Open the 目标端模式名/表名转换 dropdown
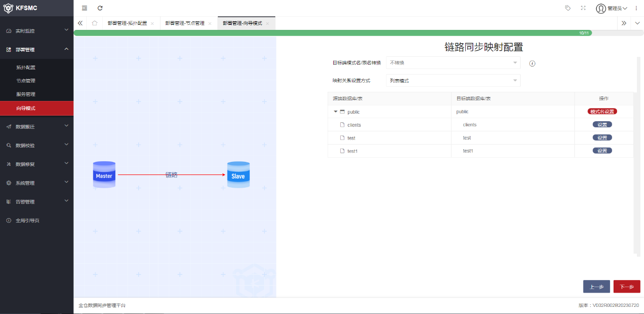 [452, 63]
